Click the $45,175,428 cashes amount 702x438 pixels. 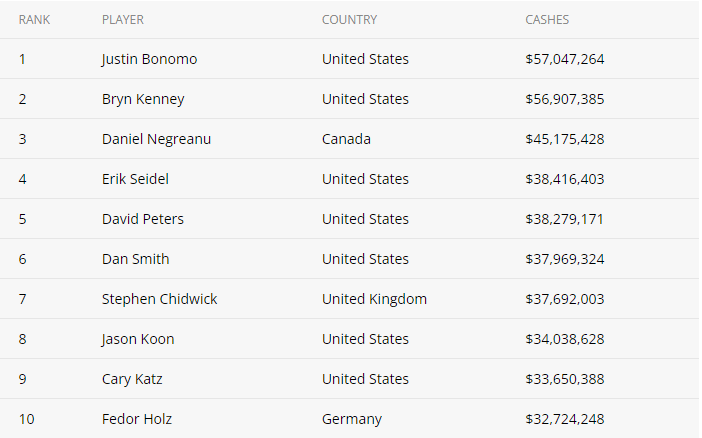tap(565, 139)
